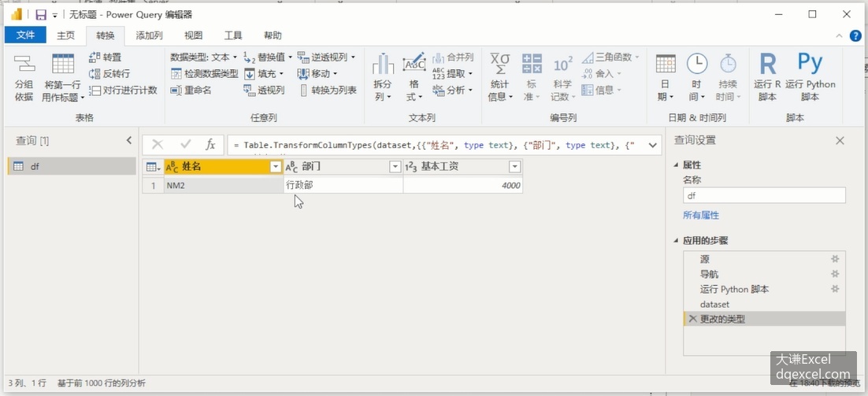This screenshot has height=396, width=868.
Task: Click Convert to List (转换为列表)
Action: coord(328,91)
